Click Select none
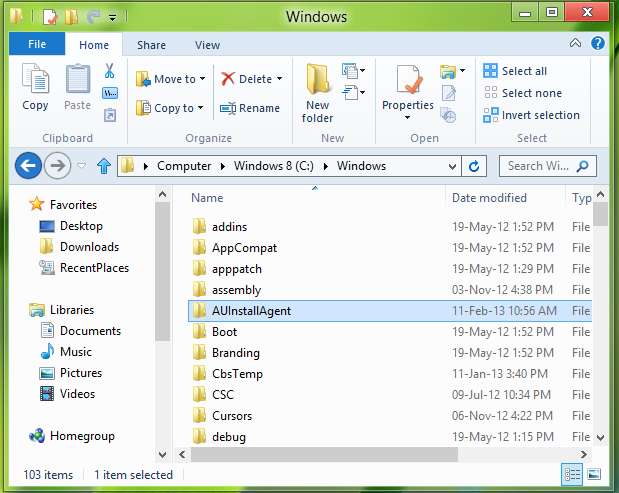This screenshot has width=619, height=493. 522,93
